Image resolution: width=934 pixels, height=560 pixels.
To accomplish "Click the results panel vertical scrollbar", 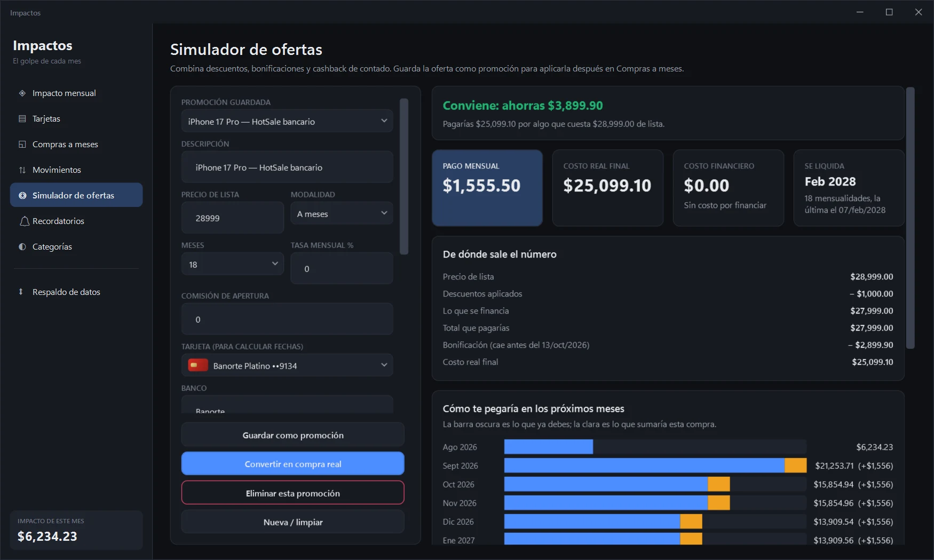I will [911, 218].
